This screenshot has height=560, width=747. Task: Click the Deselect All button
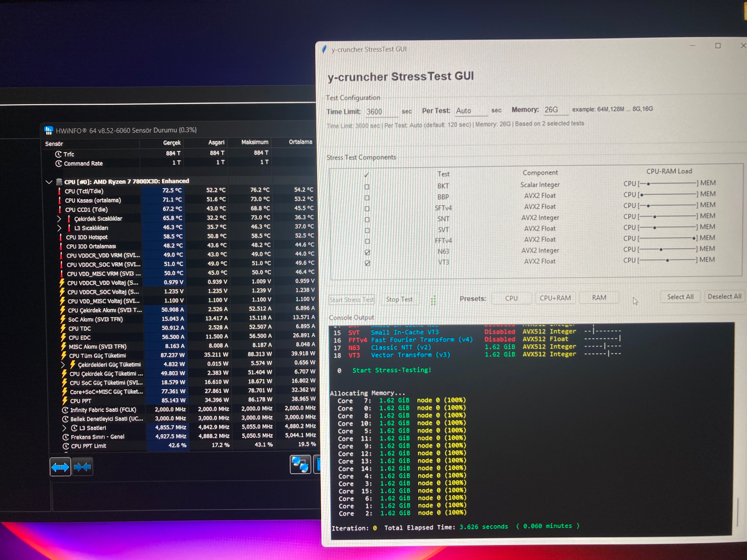pyautogui.click(x=725, y=296)
